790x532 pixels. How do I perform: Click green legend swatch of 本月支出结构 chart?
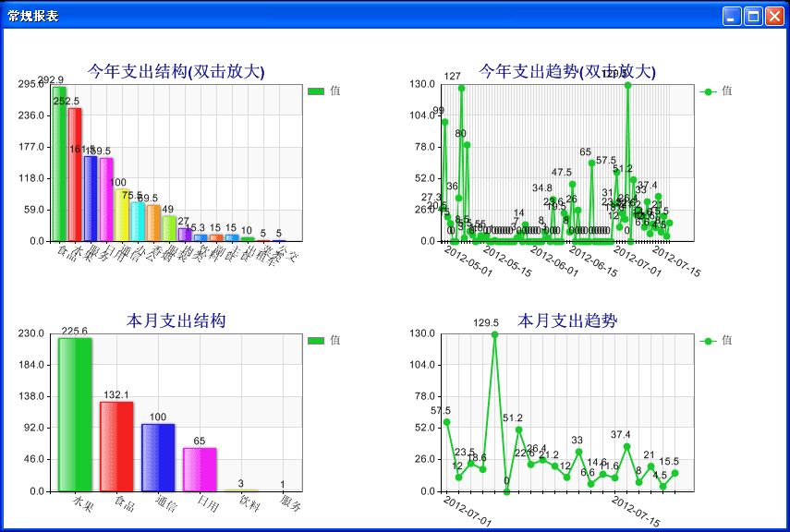point(316,341)
